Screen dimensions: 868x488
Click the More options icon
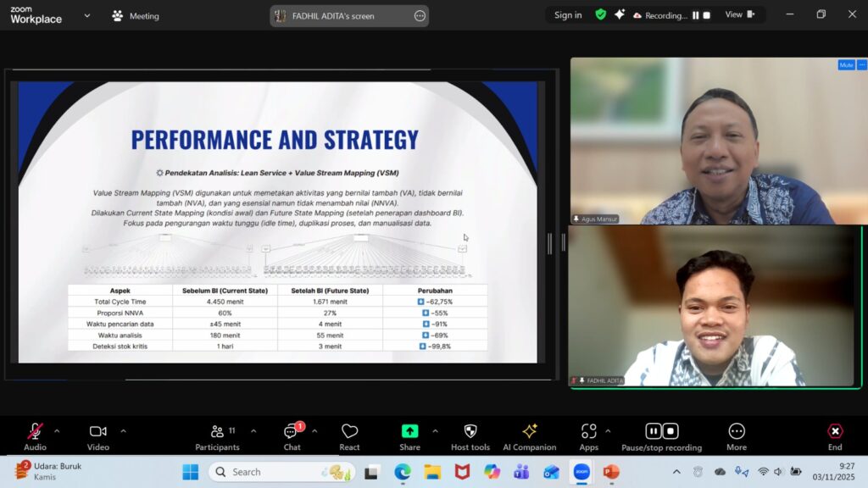point(737,432)
